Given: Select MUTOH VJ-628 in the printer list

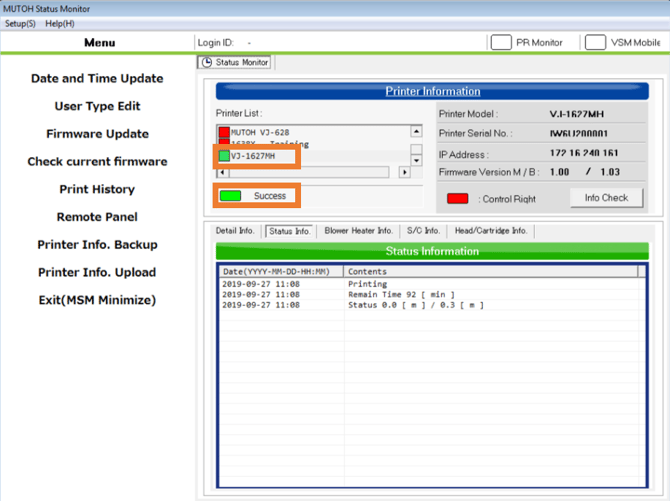Looking at the screenshot, I should pos(260,132).
